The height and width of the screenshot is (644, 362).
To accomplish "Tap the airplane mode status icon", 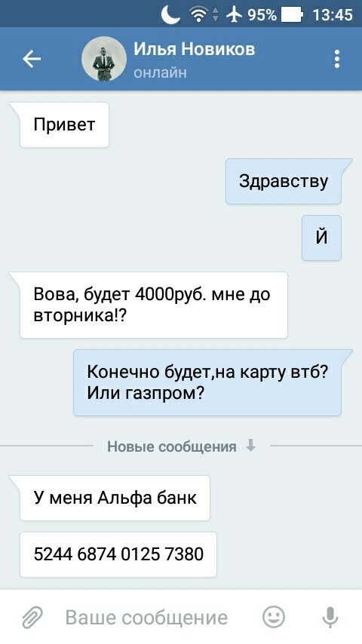I will pyautogui.click(x=235, y=14).
